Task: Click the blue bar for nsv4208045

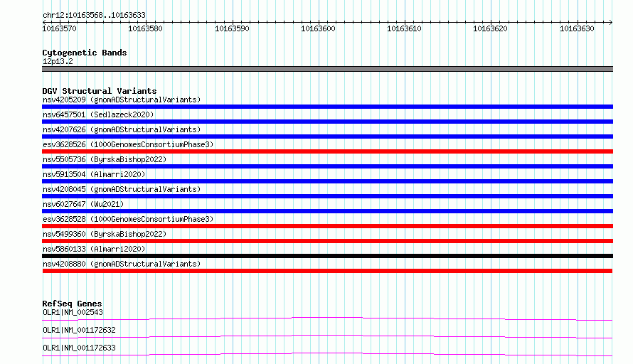Action: (327, 196)
